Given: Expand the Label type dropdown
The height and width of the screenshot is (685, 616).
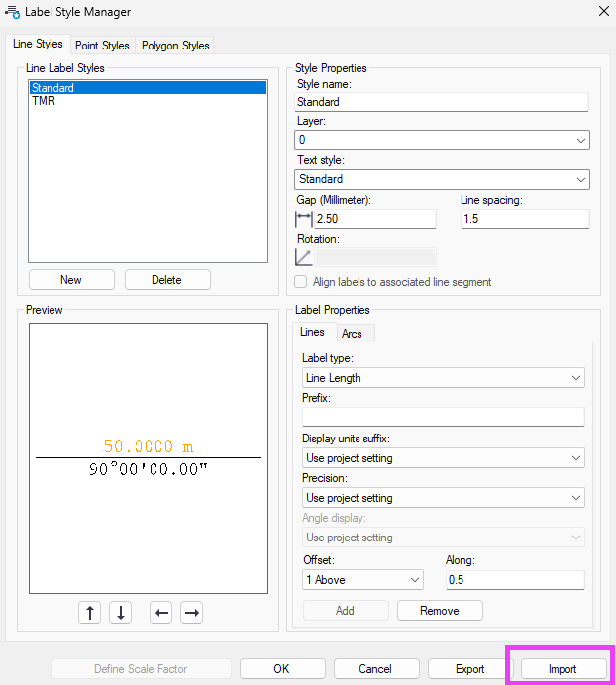Looking at the screenshot, I should coord(444,378).
